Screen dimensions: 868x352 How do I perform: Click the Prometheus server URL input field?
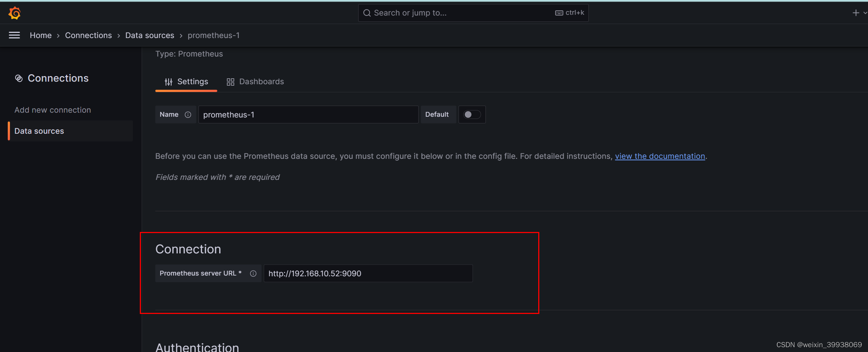368,273
